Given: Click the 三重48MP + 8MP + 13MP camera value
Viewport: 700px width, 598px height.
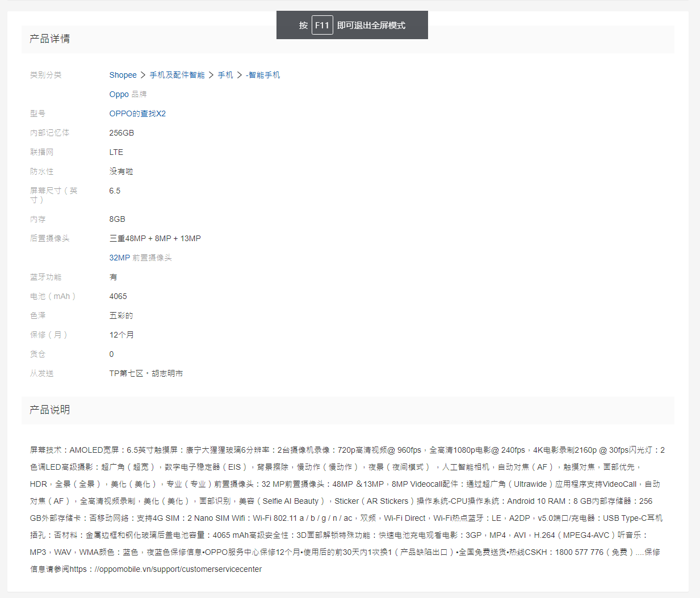Looking at the screenshot, I should 155,238.
